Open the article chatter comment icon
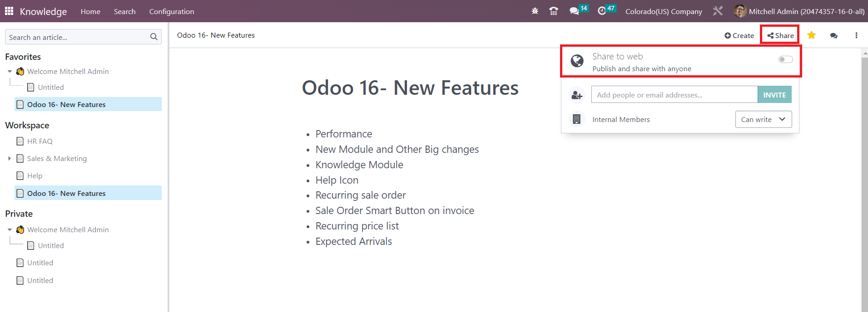This screenshot has width=868, height=312. click(x=834, y=35)
